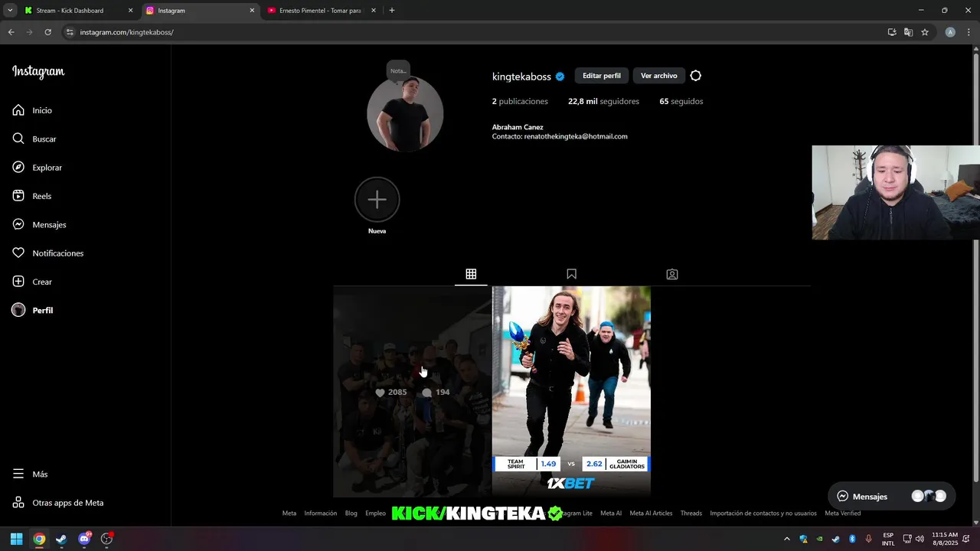Screen dimensions: 980x551
Task: Open the Chrome profile avatar
Action: [x=950, y=32]
